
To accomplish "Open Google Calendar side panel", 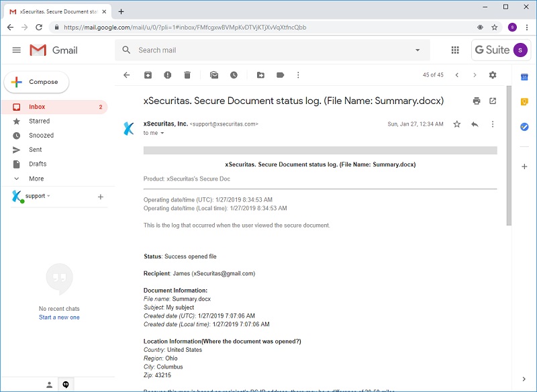I will tap(524, 77).
